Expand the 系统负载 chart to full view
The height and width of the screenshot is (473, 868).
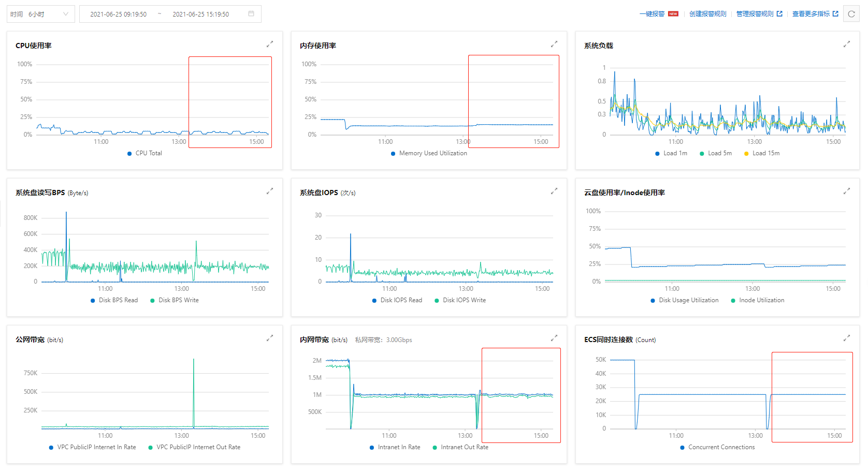point(847,44)
